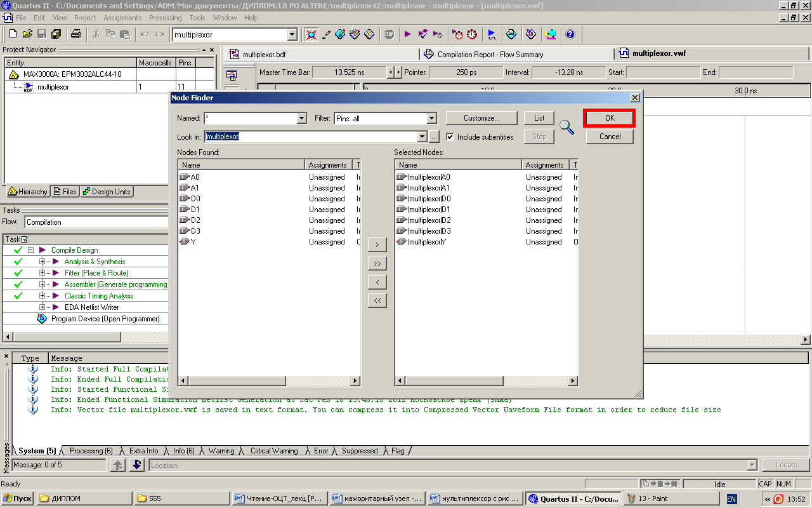812x508 pixels.
Task: Click the Paste clipboard icon
Action: point(125,34)
